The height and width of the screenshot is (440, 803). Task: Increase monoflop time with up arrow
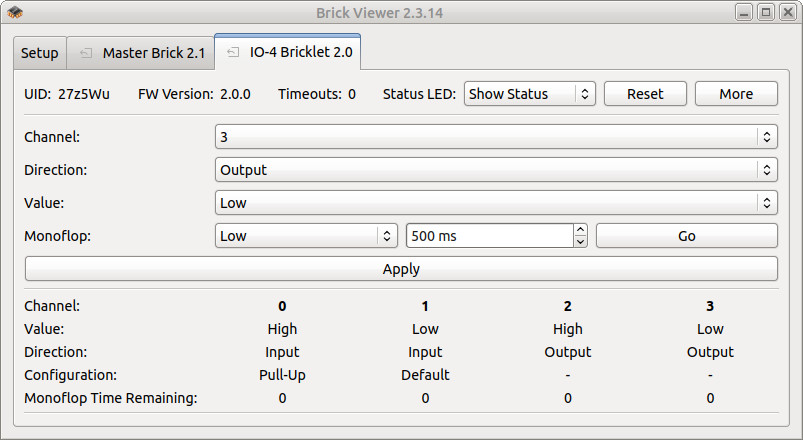pyautogui.click(x=580, y=231)
